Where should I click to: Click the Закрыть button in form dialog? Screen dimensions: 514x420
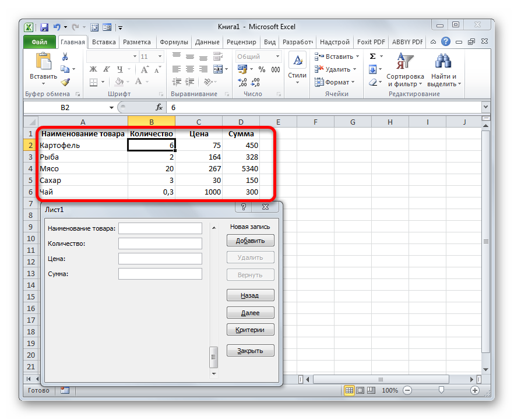click(x=250, y=351)
